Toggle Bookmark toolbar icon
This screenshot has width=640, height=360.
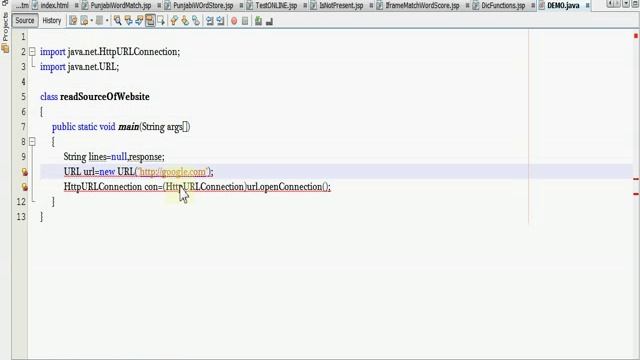196,21
